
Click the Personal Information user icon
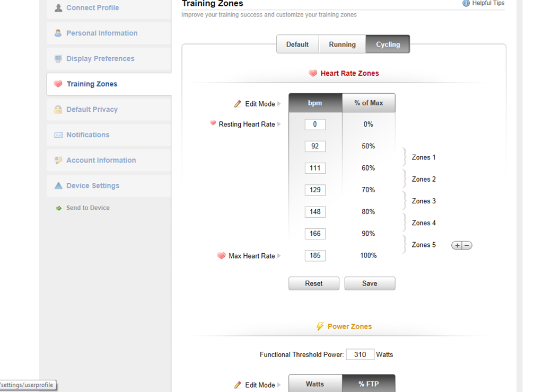pyautogui.click(x=58, y=33)
